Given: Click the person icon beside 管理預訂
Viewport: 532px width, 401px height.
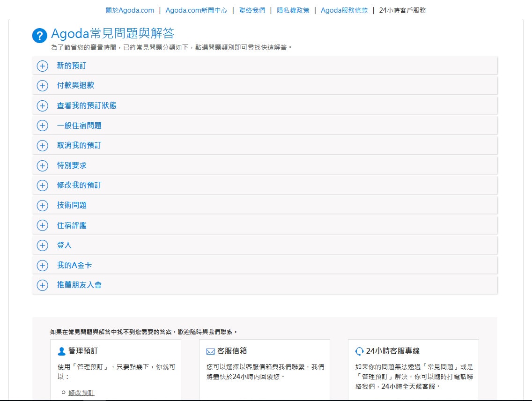Looking at the screenshot, I should tap(61, 351).
